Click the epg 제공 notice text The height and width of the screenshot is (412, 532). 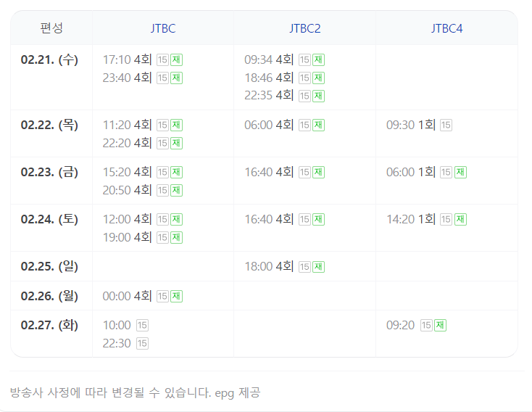(x=238, y=392)
